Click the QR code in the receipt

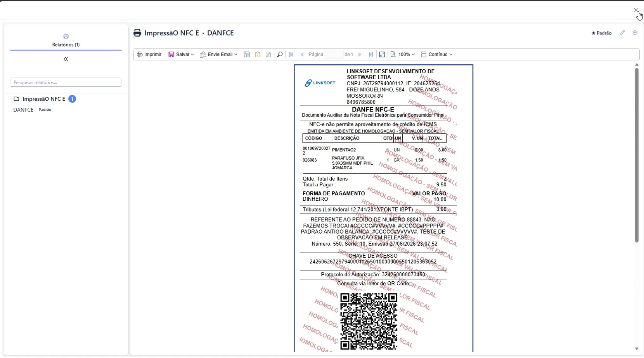369,322
